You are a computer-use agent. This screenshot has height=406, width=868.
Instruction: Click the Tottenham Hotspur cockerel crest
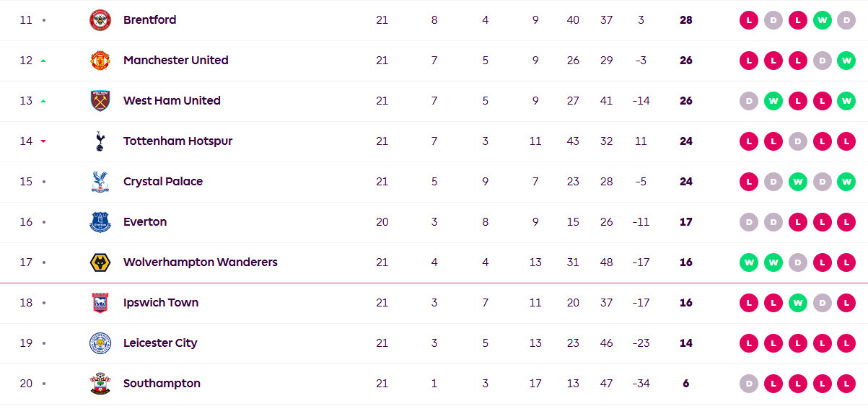click(100, 141)
